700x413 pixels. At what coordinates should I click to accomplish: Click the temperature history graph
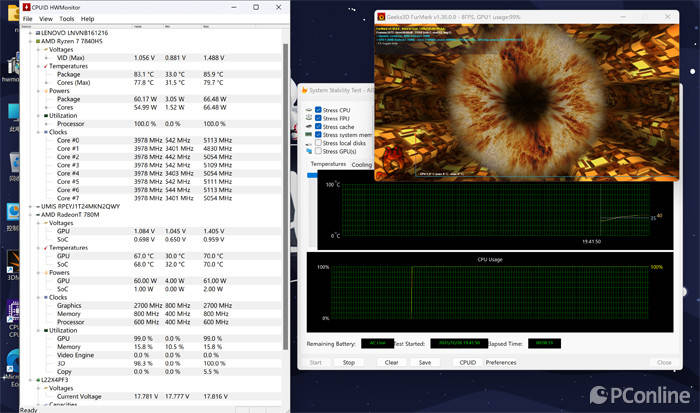click(x=495, y=211)
